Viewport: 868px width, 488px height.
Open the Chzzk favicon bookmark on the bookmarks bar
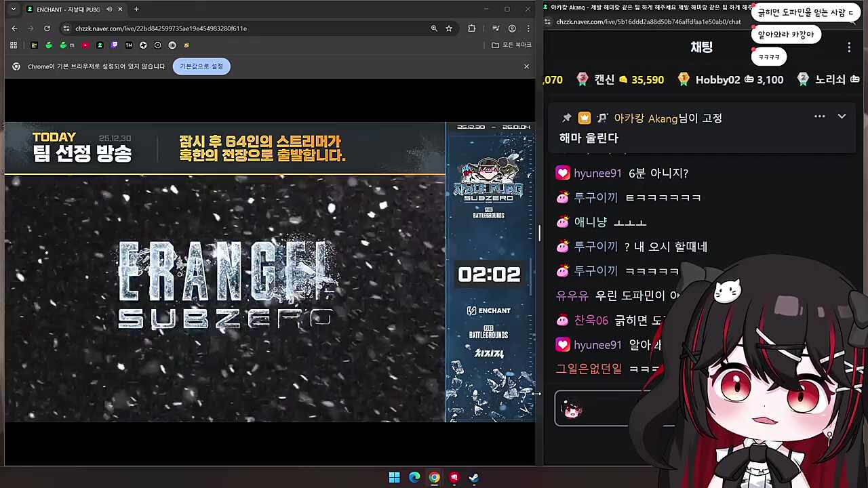tap(98, 45)
